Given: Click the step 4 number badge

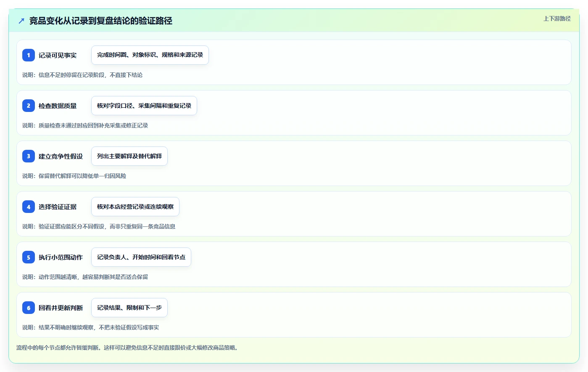Looking at the screenshot, I should [x=29, y=207].
